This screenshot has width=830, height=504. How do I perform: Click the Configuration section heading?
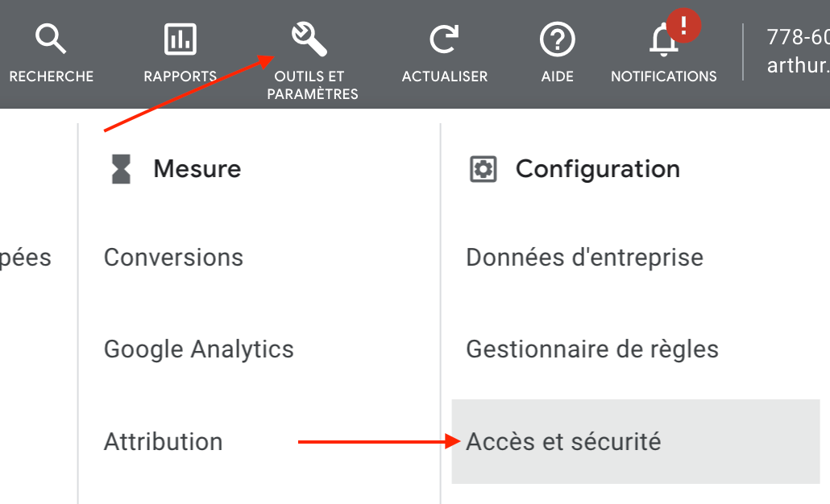[597, 169]
